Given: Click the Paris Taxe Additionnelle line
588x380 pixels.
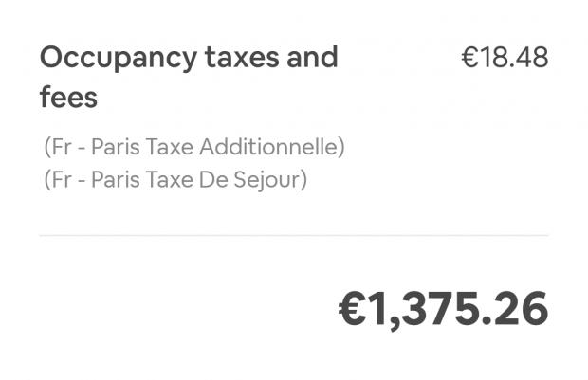Looking at the screenshot, I should [x=193, y=147].
